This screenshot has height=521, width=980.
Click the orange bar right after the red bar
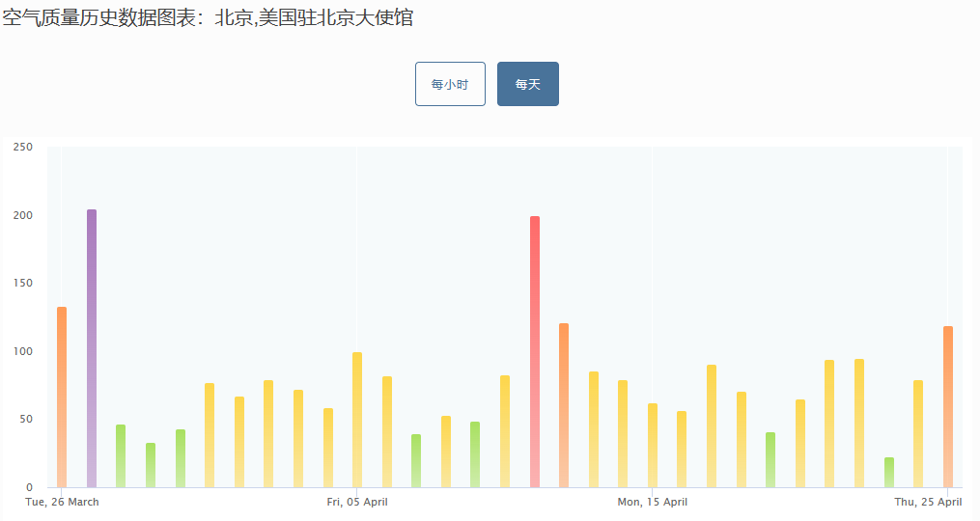click(564, 405)
